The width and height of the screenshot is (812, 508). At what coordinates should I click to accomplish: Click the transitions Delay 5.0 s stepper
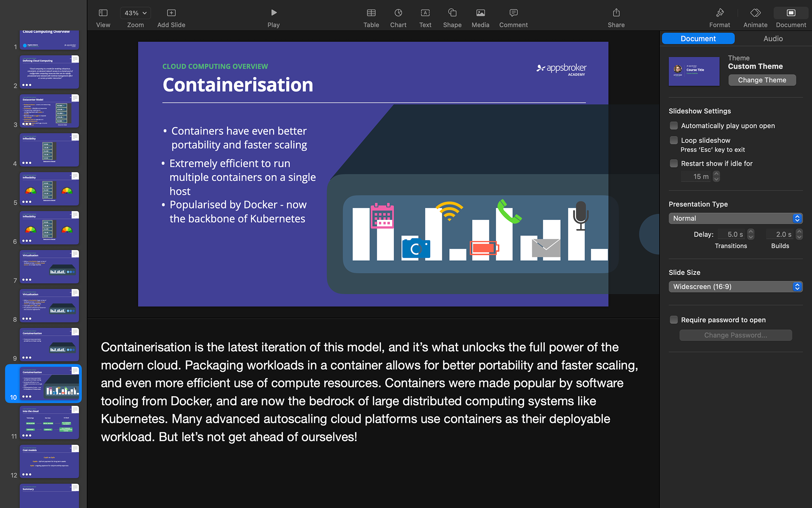click(x=751, y=235)
